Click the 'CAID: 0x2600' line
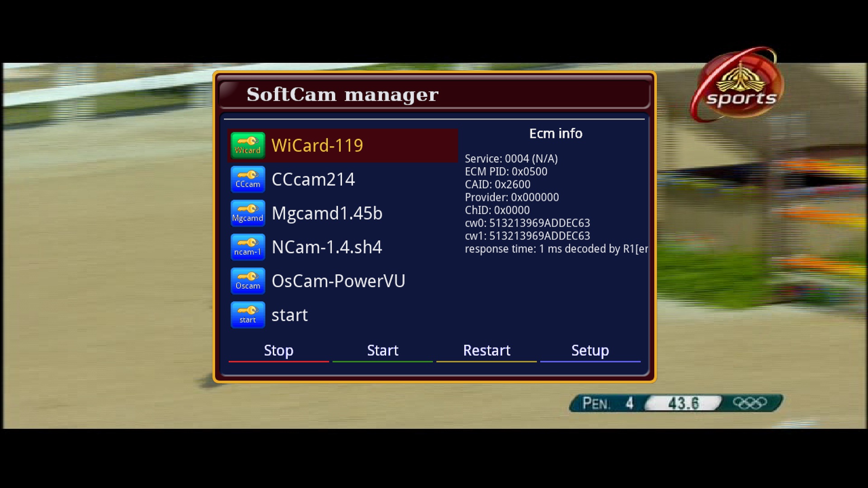 [497, 185]
